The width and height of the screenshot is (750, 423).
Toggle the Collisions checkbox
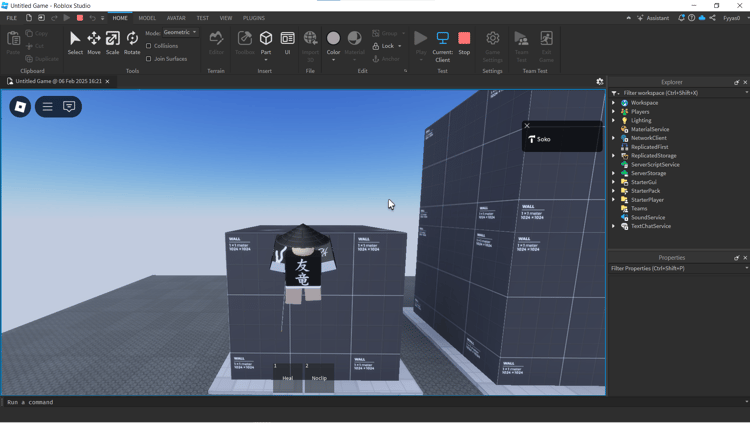click(x=149, y=46)
